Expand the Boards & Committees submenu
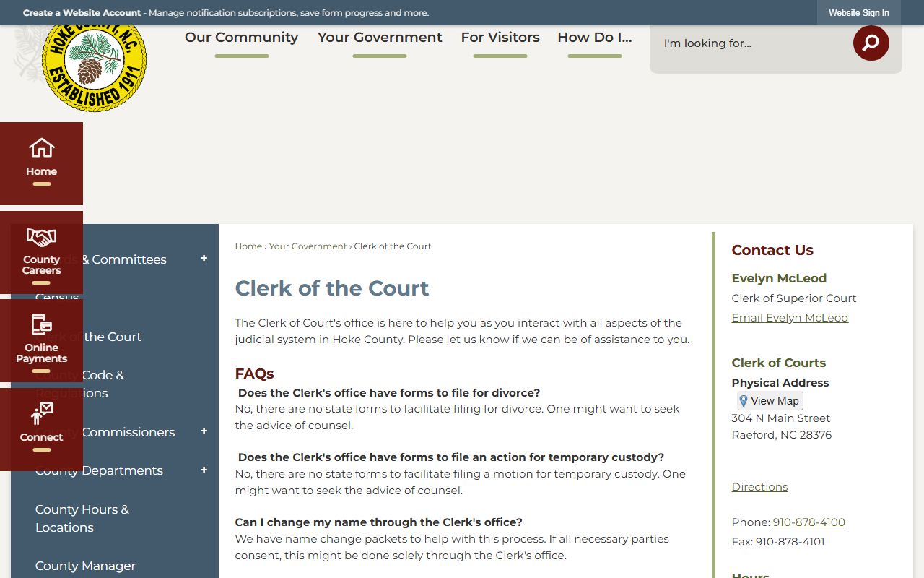The image size is (924, 578). point(204,259)
